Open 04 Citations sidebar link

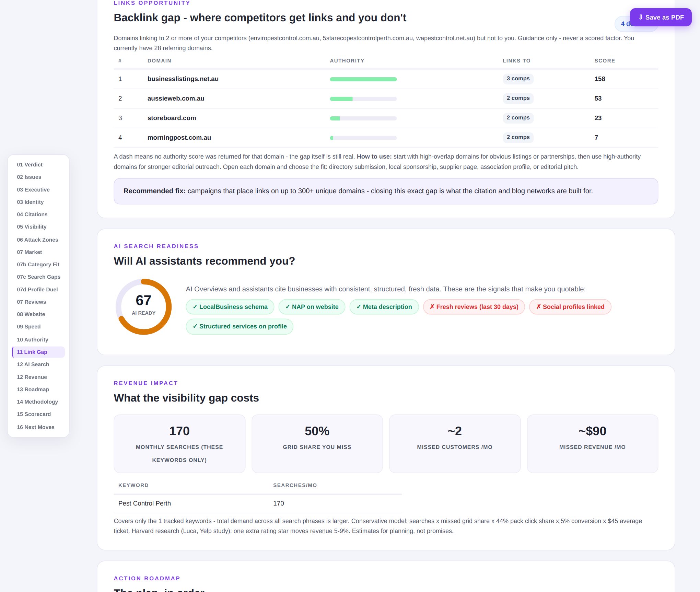(x=32, y=214)
